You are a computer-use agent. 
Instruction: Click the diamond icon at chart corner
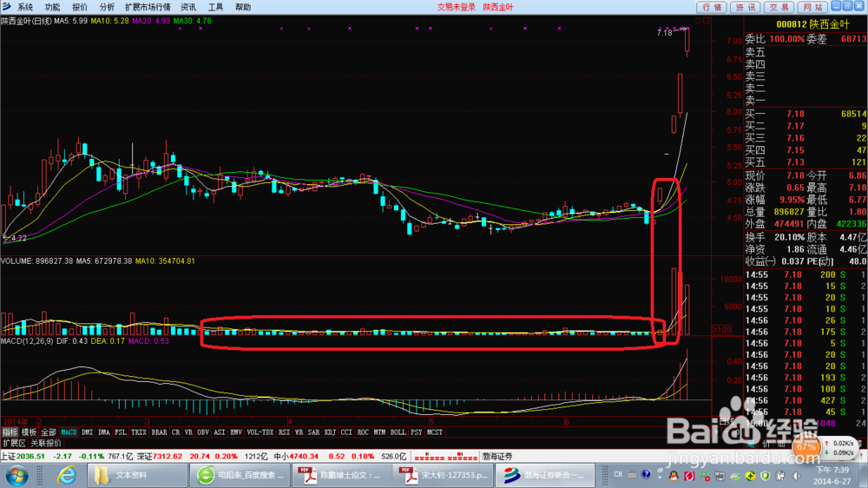pyautogui.click(x=698, y=21)
